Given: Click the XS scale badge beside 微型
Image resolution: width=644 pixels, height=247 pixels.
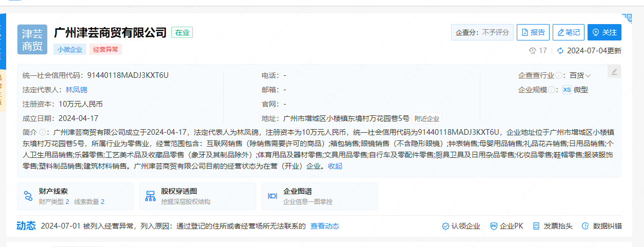Looking at the screenshot, I should tap(567, 90).
